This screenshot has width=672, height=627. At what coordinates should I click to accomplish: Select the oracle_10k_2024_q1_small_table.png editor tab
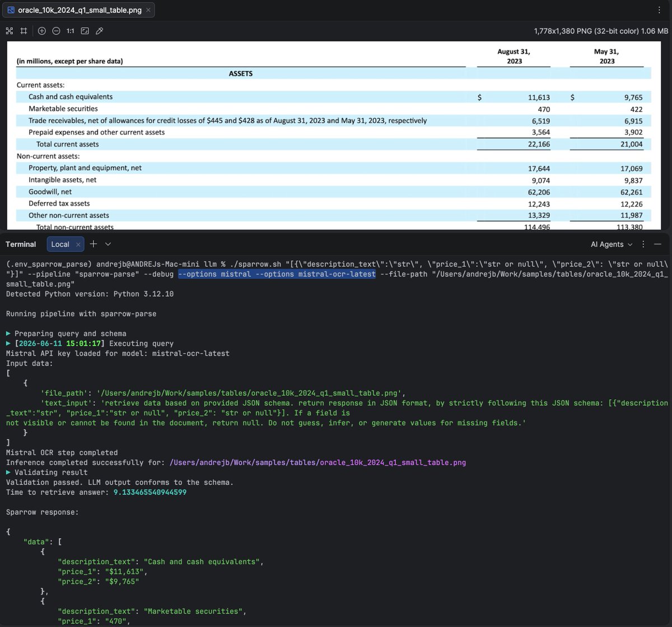(x=78, y=10)
